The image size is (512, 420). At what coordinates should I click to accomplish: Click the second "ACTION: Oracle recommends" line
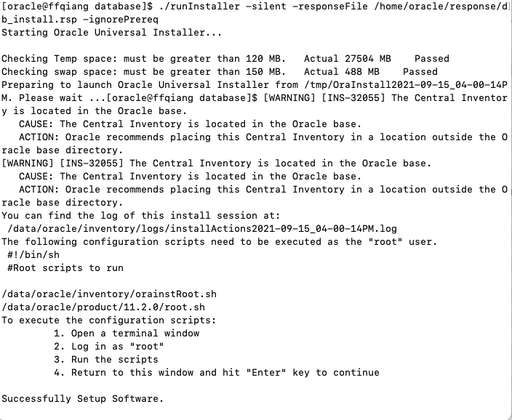262,190
